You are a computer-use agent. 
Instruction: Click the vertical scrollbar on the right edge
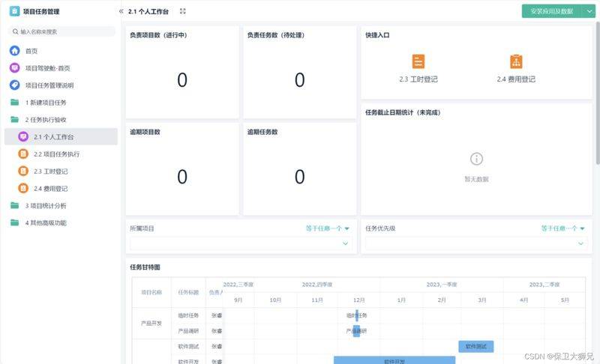[598, 94]
